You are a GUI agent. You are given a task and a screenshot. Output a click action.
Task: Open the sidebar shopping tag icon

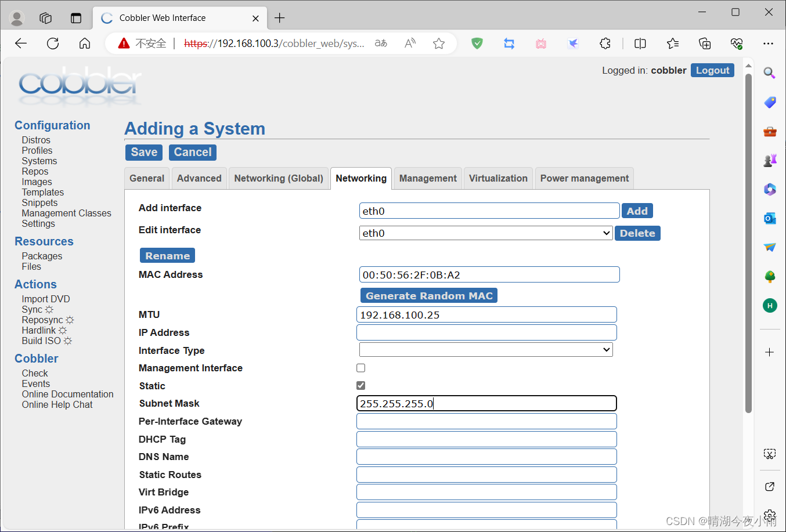pos(770,102)
